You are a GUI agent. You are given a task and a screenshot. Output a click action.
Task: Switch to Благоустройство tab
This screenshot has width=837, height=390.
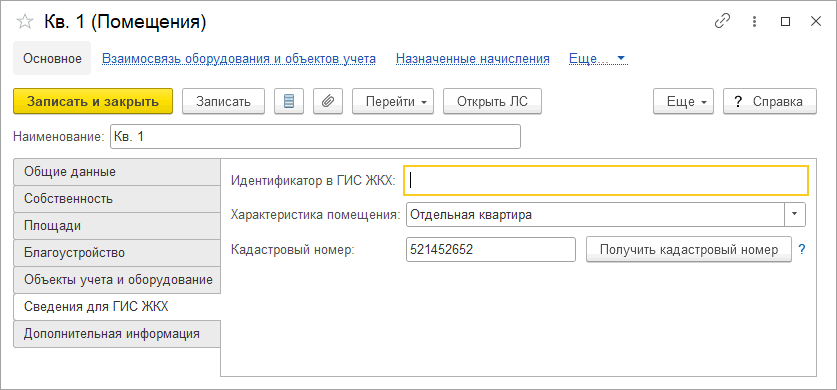117,253
